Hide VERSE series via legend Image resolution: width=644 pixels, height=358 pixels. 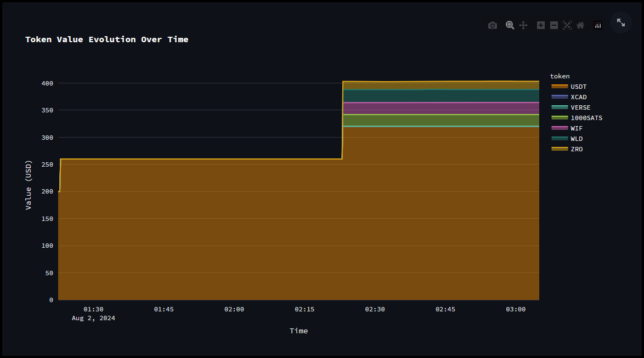point(580,107)
